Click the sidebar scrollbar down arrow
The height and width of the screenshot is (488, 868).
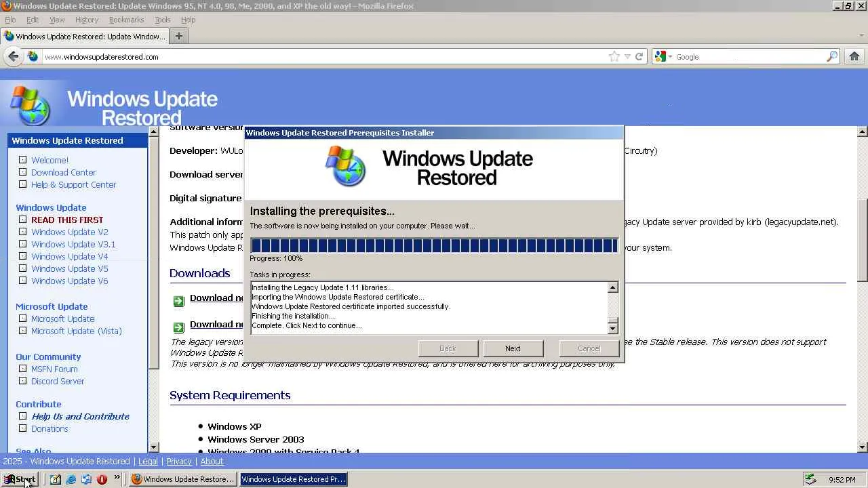[153, 447]
